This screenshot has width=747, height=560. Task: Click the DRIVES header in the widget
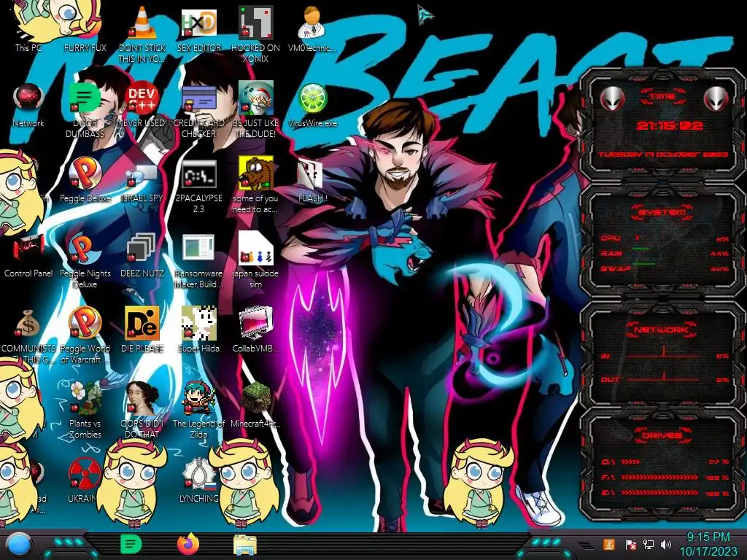[x=662, y=435]
